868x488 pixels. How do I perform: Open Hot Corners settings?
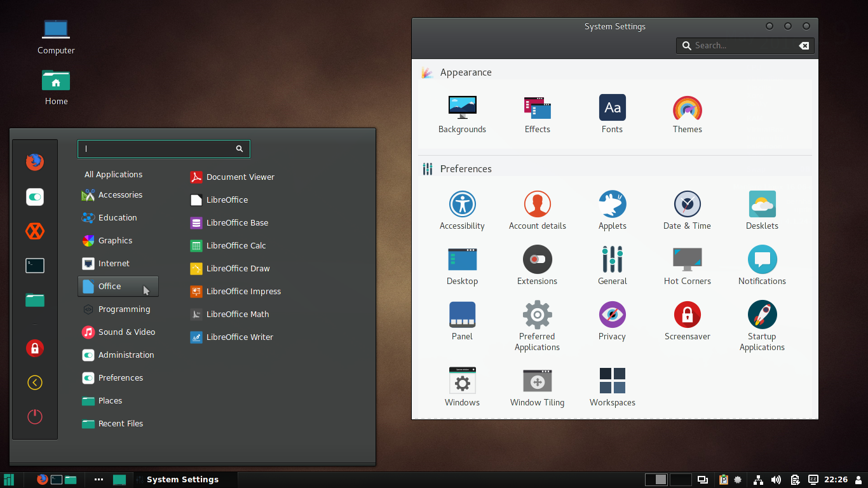(687, 266)
